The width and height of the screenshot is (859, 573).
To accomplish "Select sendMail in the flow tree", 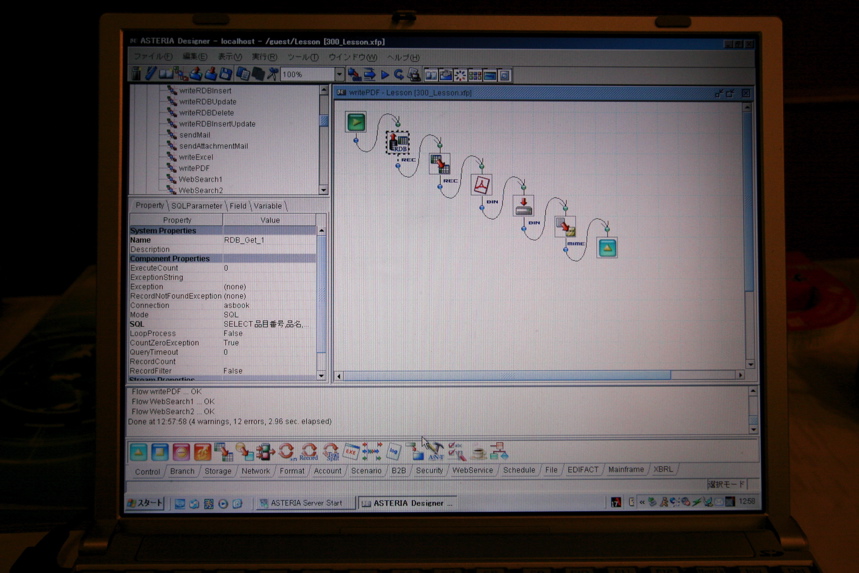I will (x=194, y=135).
